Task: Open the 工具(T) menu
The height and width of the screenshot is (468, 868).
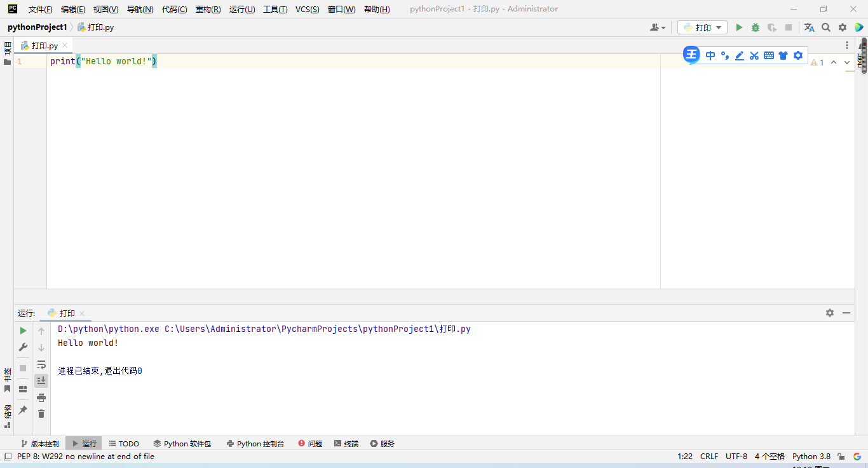Action: pyautogui.click(x=275, y=9)
